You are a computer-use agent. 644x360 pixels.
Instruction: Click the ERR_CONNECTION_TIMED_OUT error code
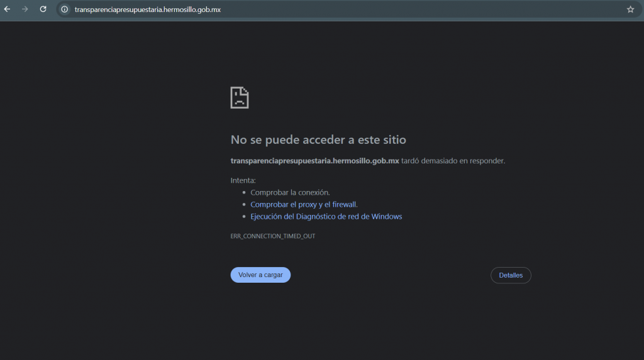pos(273,236)
